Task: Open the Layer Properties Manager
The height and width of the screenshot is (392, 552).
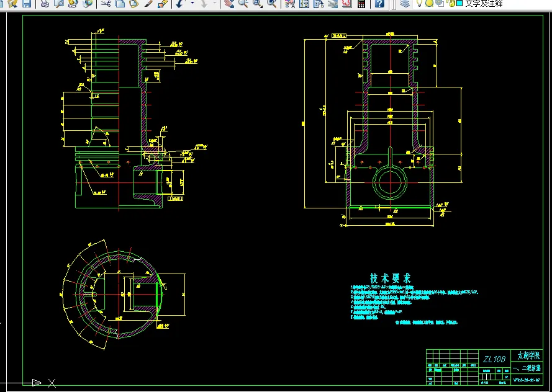Action: (404, 3)
